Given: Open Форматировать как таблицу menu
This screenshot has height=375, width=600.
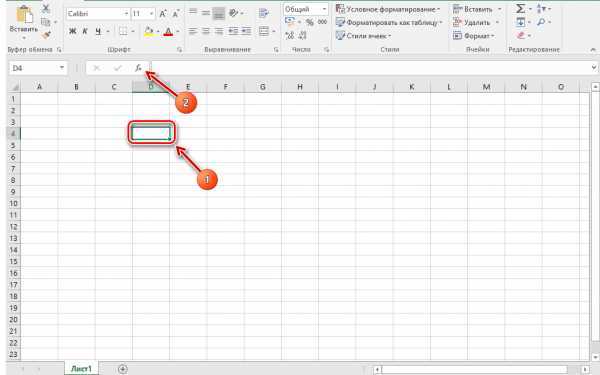Looking at the screenshot, I should tap(389, 23).
